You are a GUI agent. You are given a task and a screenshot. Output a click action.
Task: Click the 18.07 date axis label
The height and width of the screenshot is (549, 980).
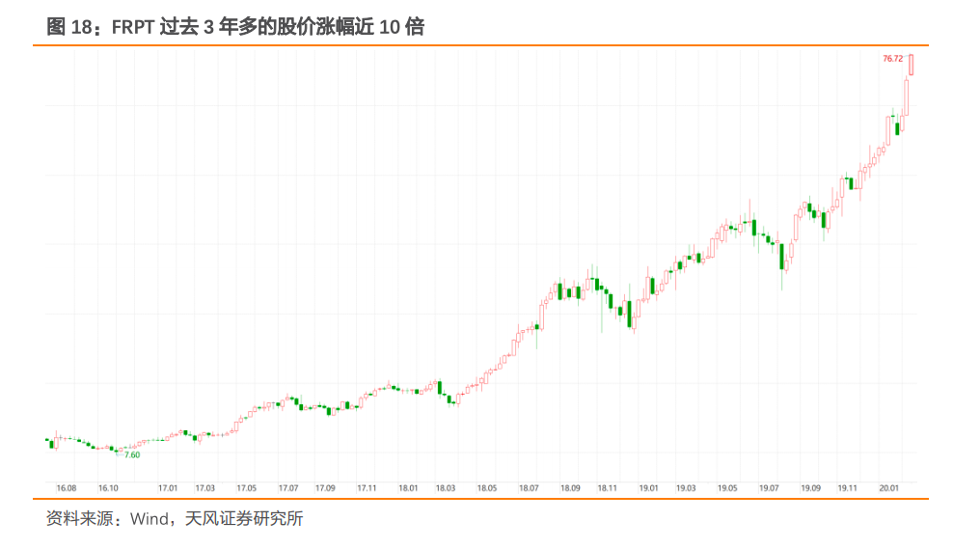tap(529, 487)
